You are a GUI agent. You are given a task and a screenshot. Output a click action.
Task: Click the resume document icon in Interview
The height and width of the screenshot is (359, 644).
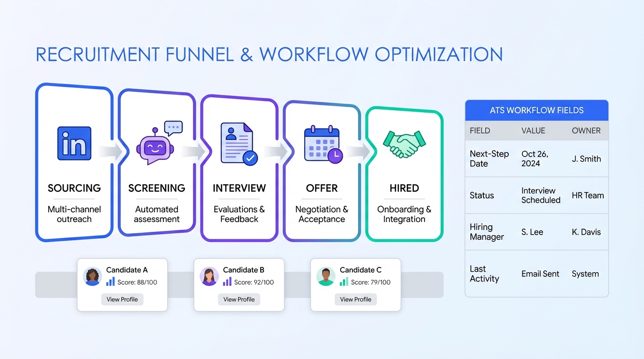(x=239, y=143)
